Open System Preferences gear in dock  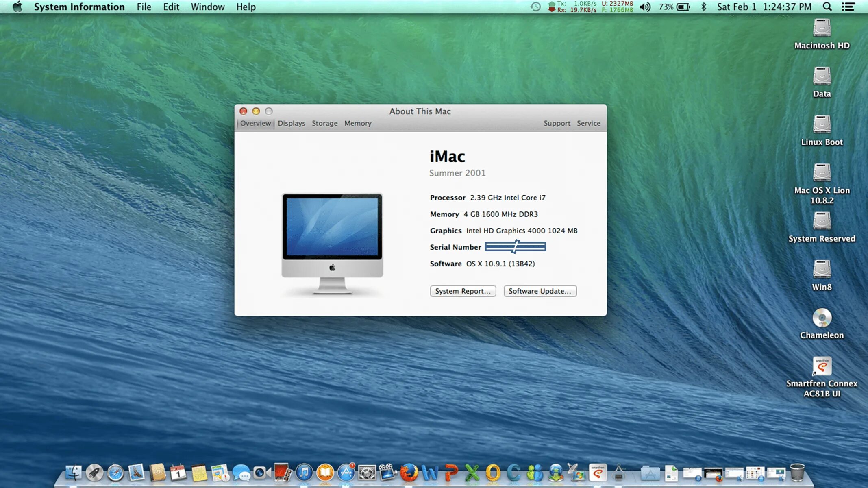pyautogui.click(x=367, y=473)
